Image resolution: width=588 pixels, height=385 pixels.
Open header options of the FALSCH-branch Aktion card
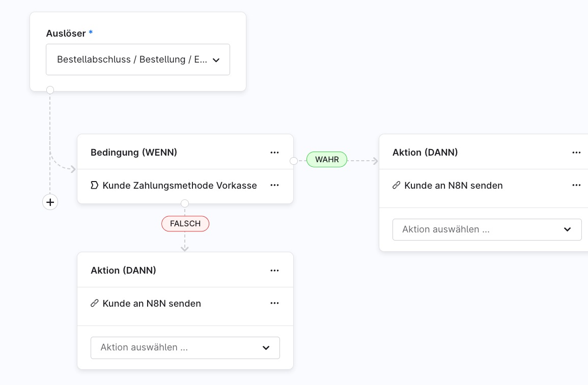(274, 271)
